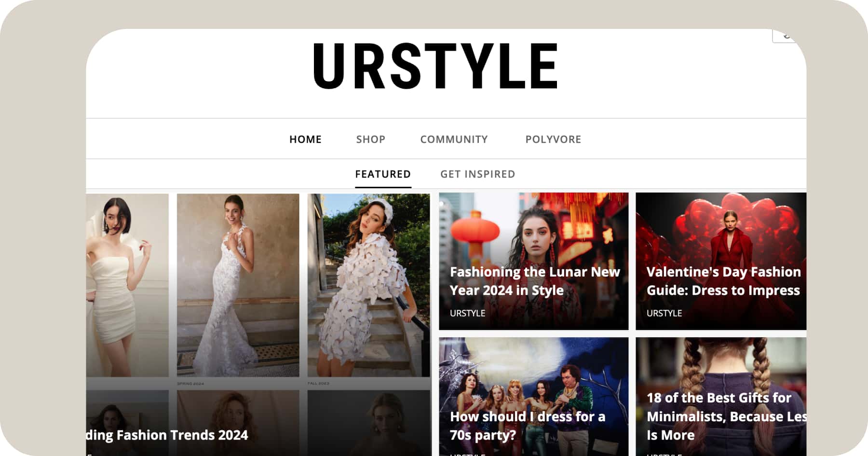
Task: Click URSTYLE author label under Lunar New Year
Action: tap(467, 313)
